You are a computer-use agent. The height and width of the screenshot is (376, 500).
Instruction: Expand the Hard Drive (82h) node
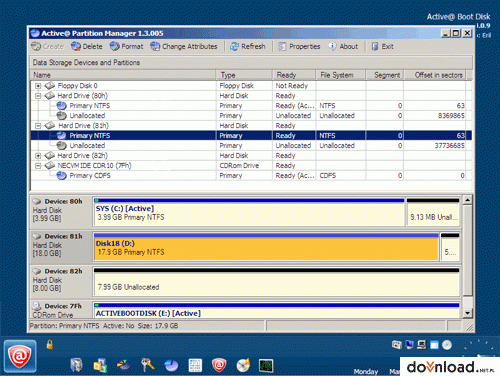tap(38, 156)
